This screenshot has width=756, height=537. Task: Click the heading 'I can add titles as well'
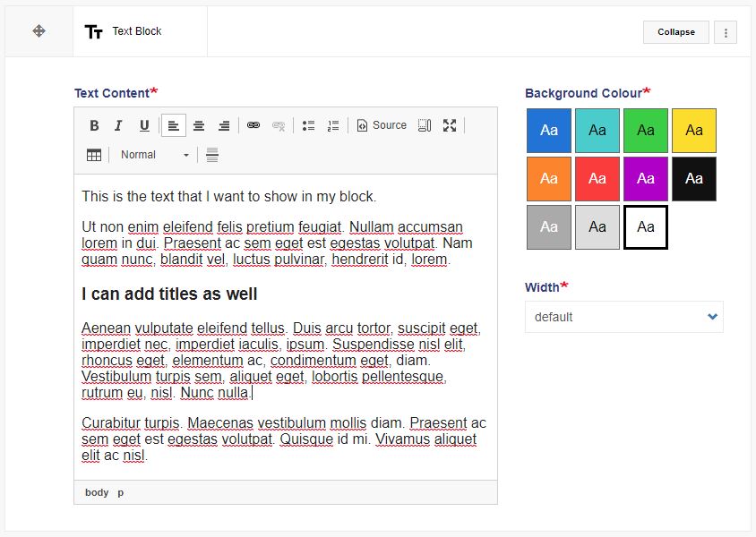point(169,294)
